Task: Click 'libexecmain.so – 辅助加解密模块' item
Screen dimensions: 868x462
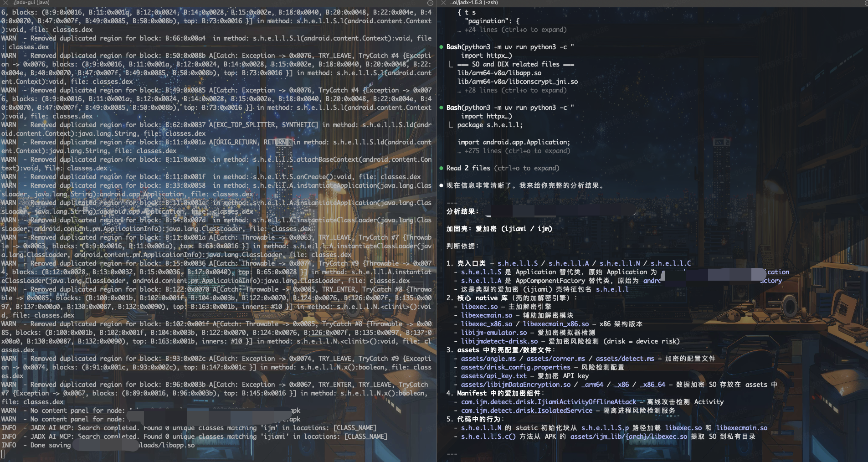Action: tap(517, 315)
